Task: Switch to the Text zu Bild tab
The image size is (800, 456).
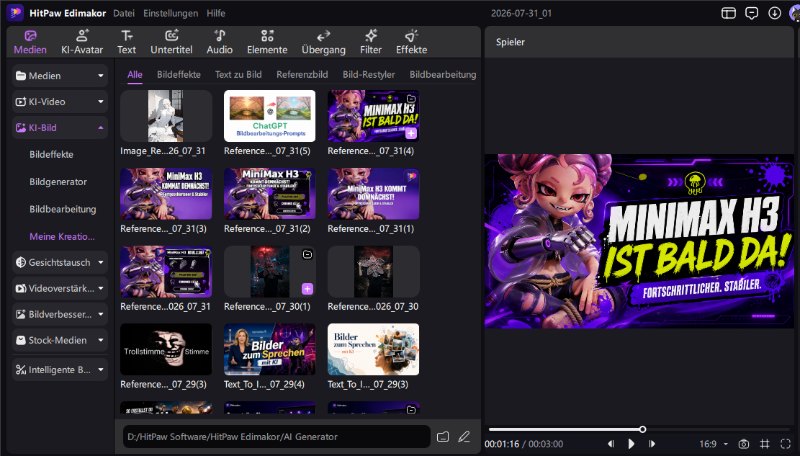Action: point(238,74)
